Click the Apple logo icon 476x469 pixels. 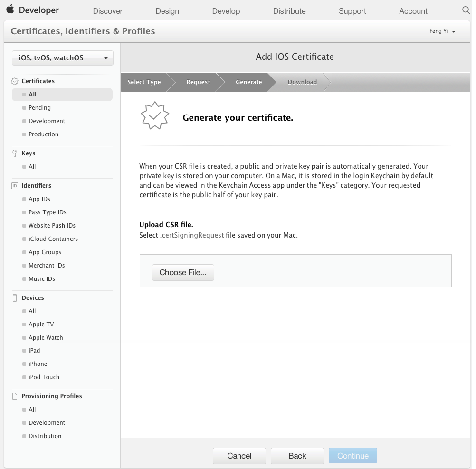10,9
